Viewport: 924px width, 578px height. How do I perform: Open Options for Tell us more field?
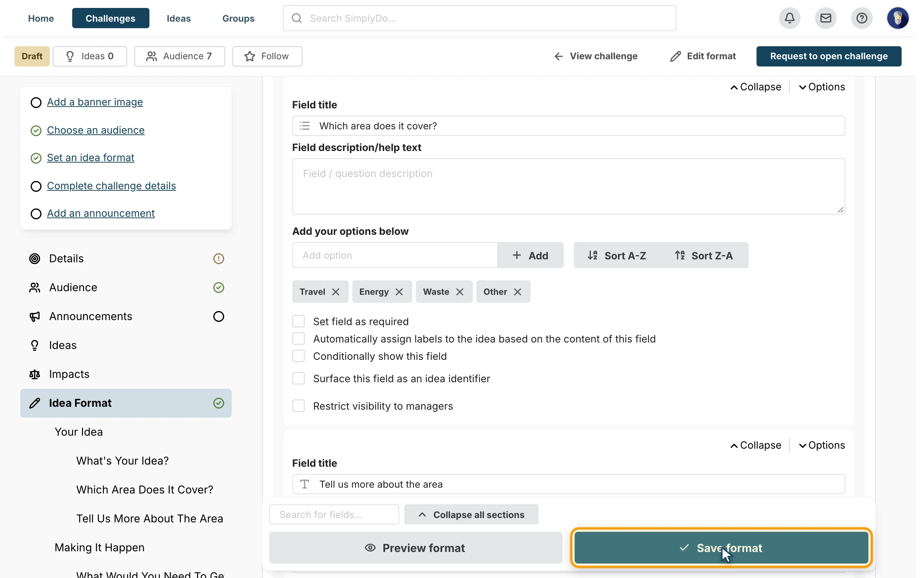pyautogui.click(x=821, y=445)
